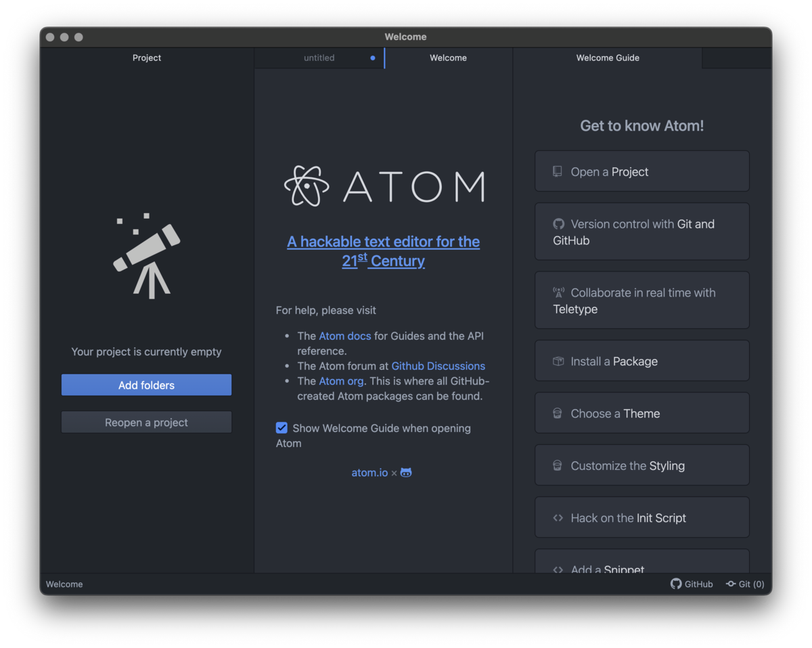Click 'A hackable text editor' headline link

point(384,251)
